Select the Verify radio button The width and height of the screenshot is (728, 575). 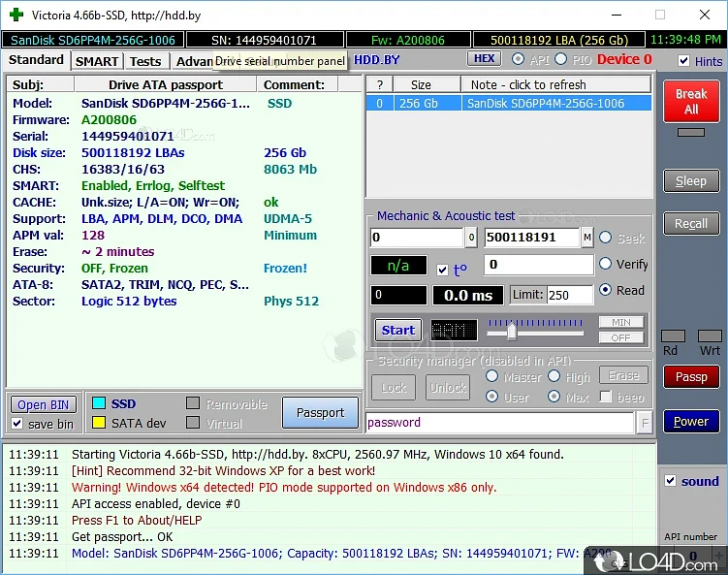coord(605,264)
